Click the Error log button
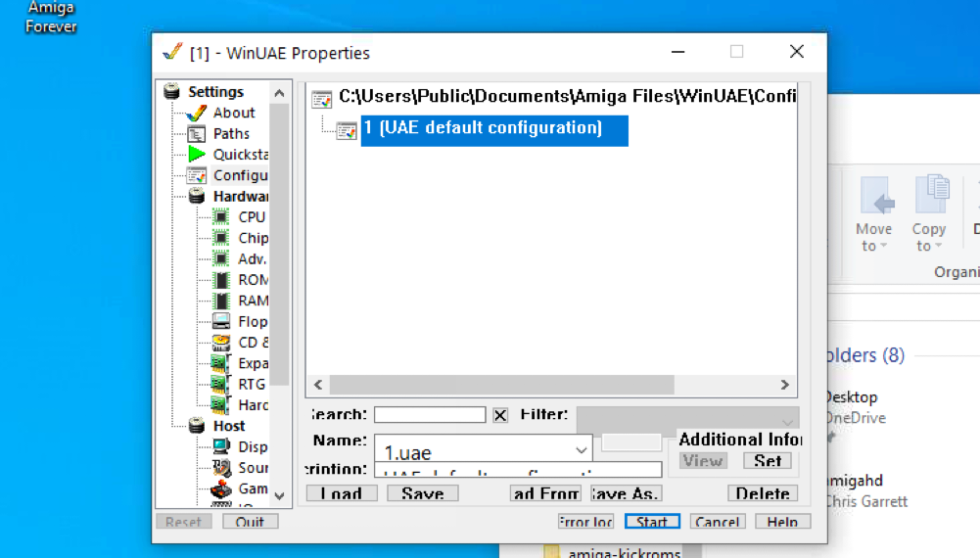Viewport: 980px width, 558px height. tap(585, 521)
